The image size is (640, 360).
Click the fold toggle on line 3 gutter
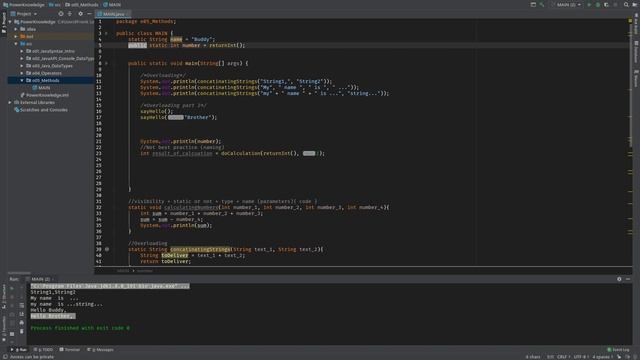click(x=107, y=33)
